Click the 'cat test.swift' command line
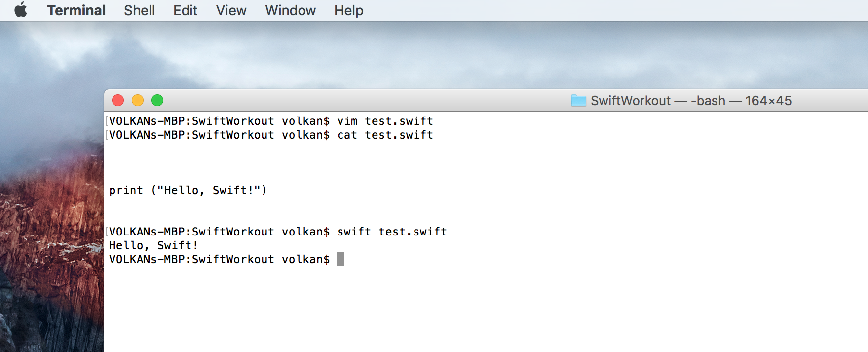 pyautogui.click(x=385, y=135)
